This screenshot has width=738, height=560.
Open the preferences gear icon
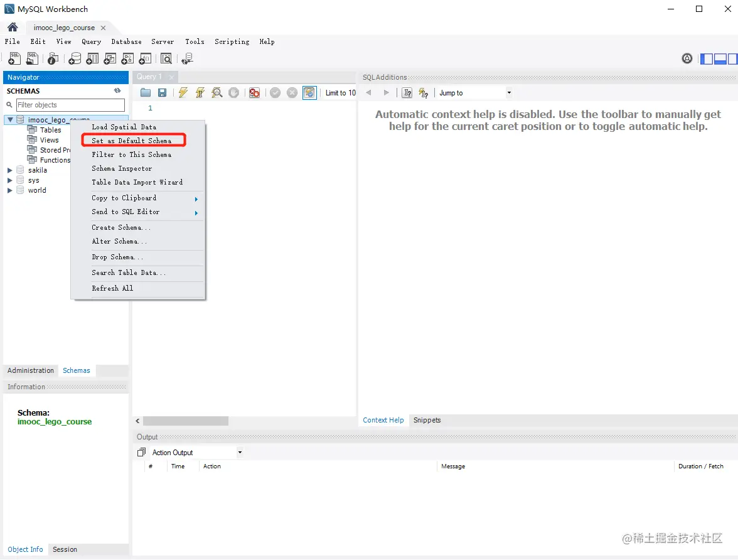[x=687, y=58]
